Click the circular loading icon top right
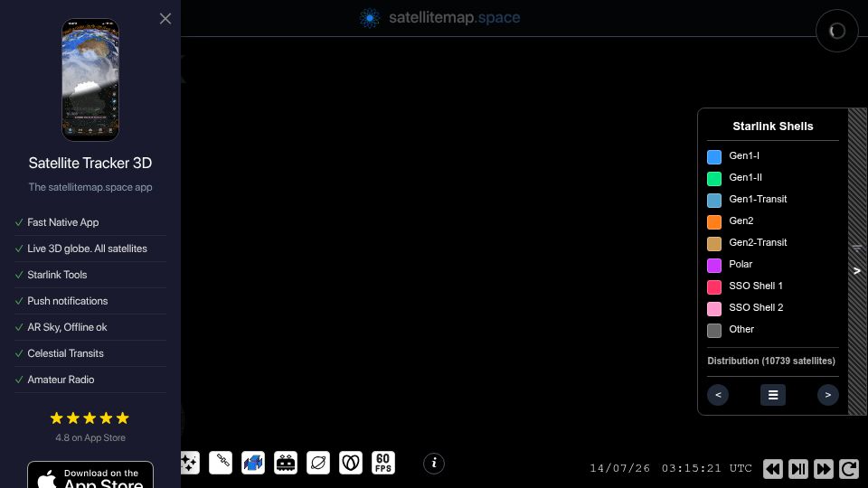Viewport: 868px width, 488px height. 837,31
